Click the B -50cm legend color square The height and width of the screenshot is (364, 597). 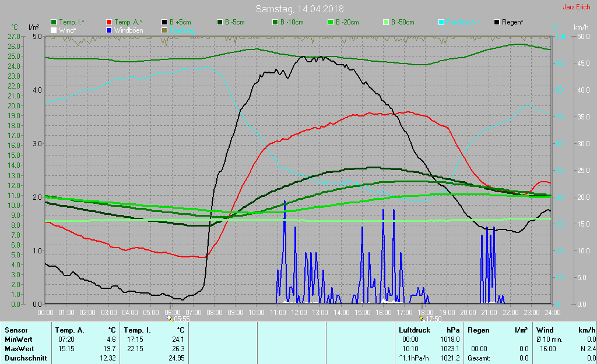(x=386, y=22)
